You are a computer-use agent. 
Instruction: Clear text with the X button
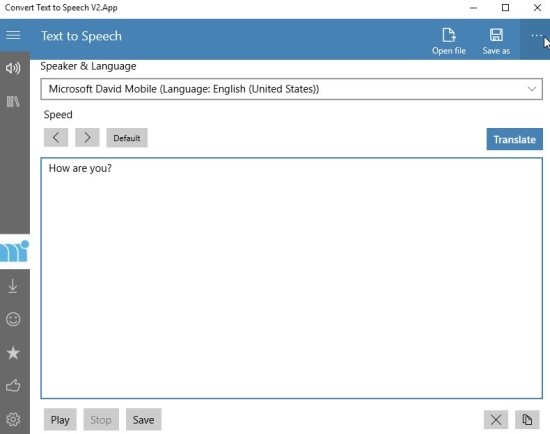(496, 420)
